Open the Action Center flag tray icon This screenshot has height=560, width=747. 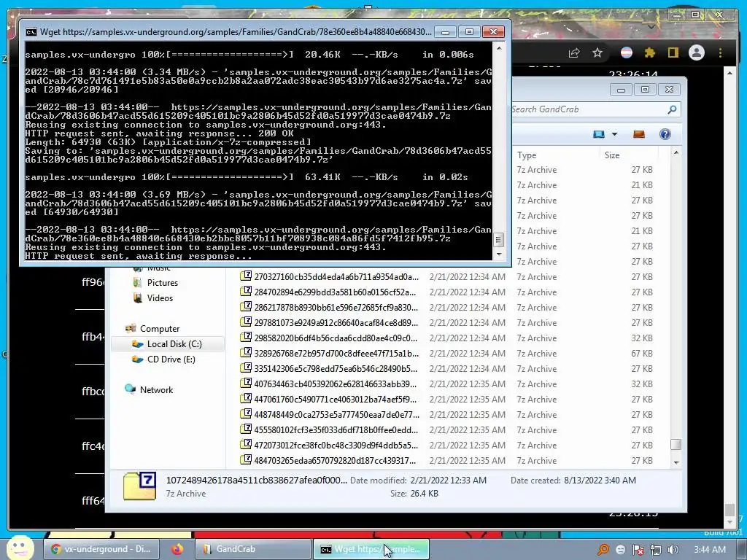[x=638, y=550]
